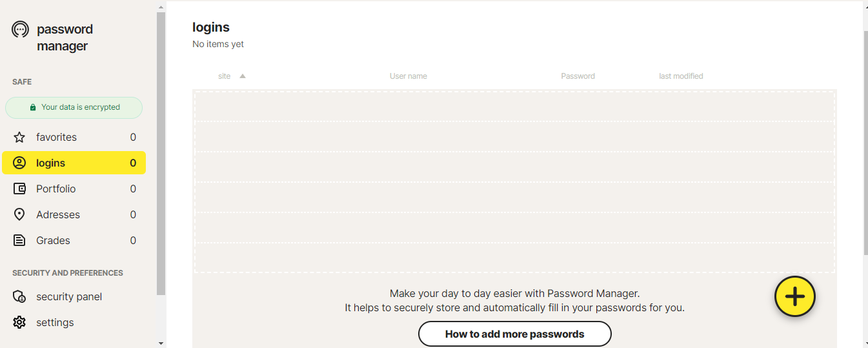Open the Portfolio wallet icon
Screen dimensions: 868x348
[x=19, y=189]
